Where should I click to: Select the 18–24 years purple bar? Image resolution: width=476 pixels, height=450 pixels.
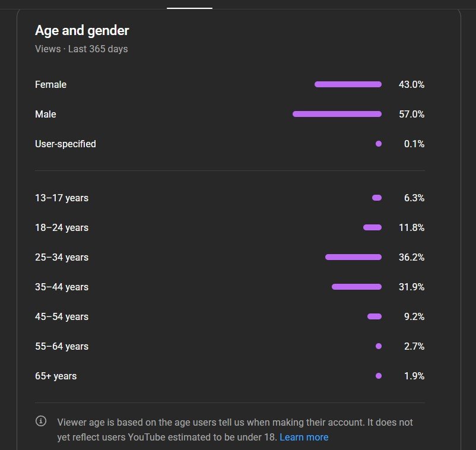click(372, 227)
